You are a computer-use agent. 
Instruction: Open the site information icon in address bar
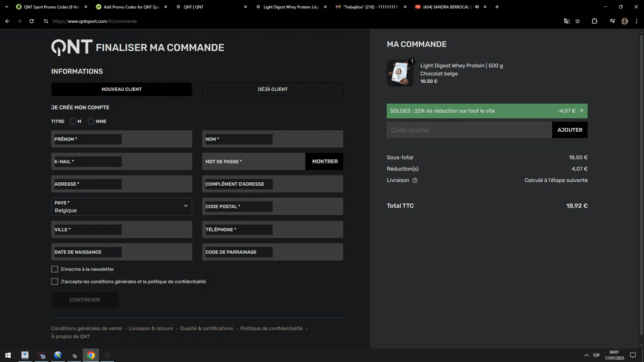(x=46, y=21)
